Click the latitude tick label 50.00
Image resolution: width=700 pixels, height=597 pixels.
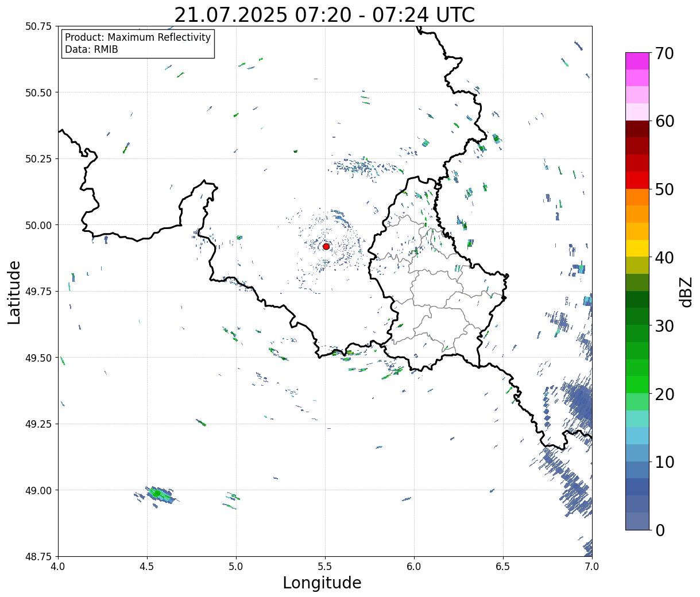(38, 225)
